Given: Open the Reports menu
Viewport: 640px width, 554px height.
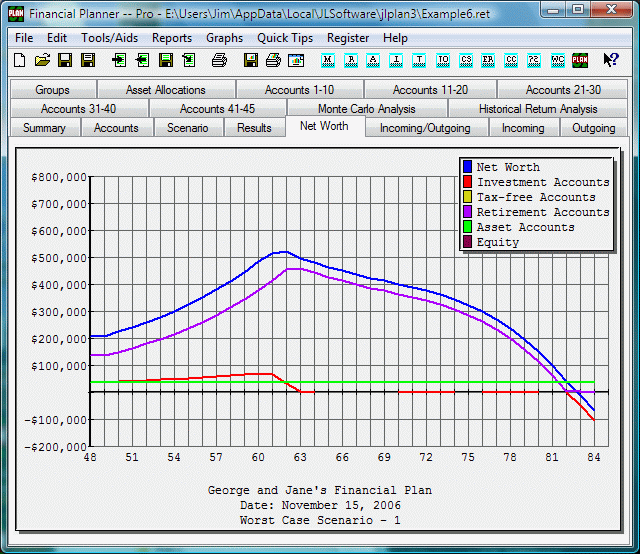Looking at the screenshot, I should (172, 38).
